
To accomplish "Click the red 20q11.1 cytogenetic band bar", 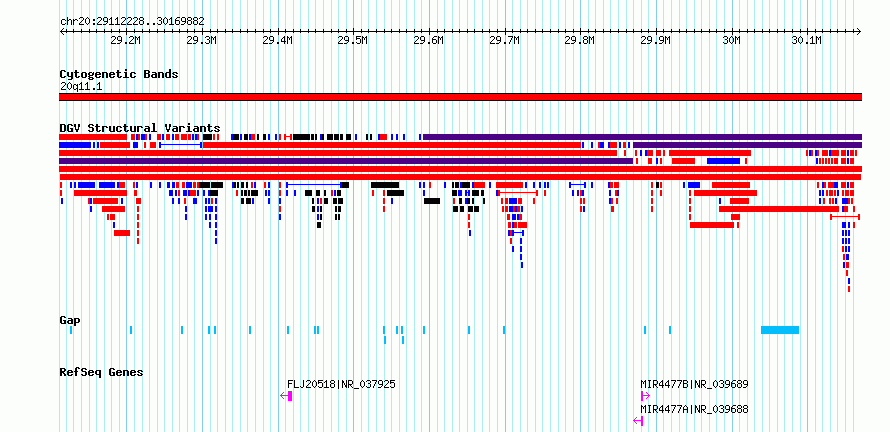I will (460, 97).
